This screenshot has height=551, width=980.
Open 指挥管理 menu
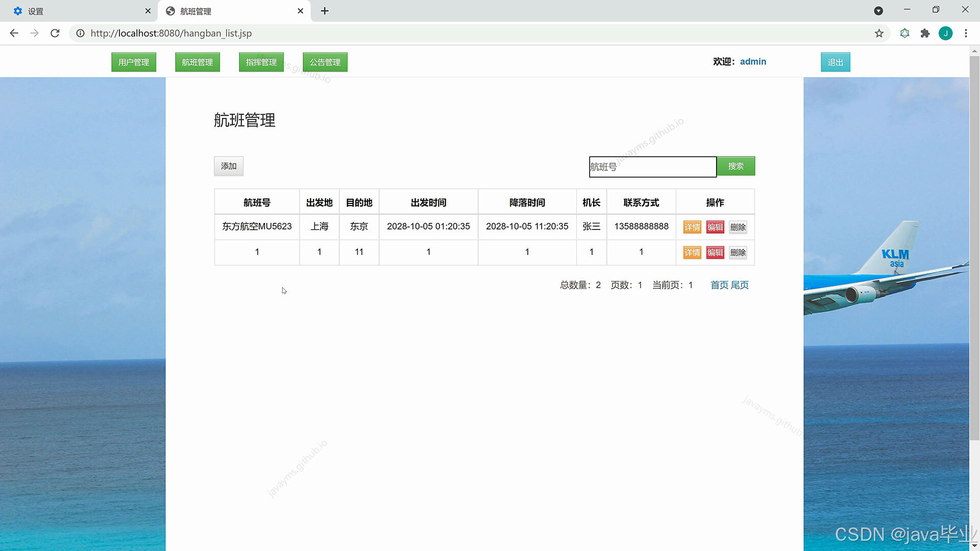tap(261, 62)
